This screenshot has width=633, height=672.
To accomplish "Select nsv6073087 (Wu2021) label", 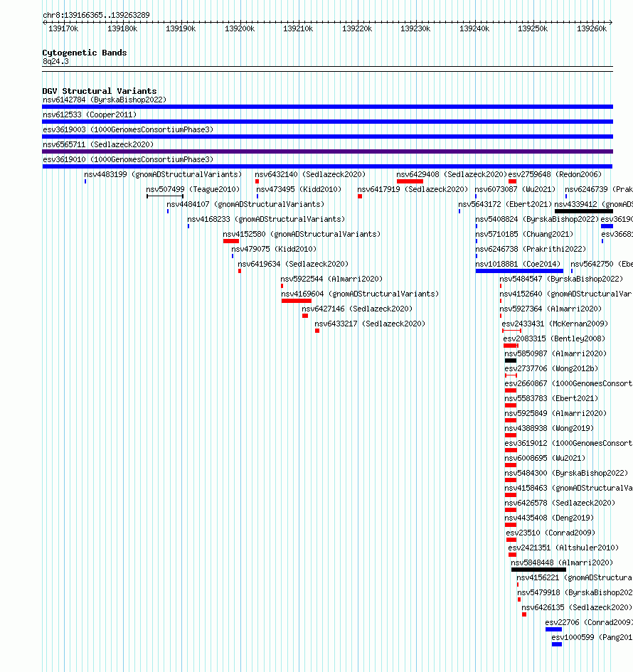I will pos(515,189).
